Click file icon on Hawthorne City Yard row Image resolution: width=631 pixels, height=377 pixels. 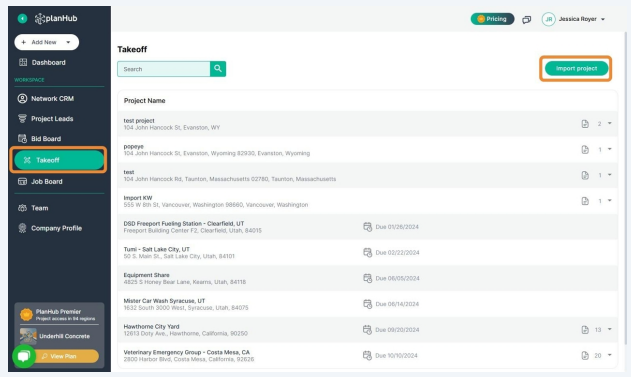point(585,330)
